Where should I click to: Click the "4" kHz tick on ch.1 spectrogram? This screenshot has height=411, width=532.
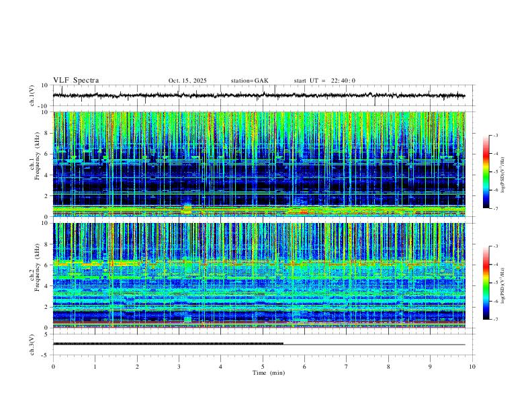click(x=47, y=175)
